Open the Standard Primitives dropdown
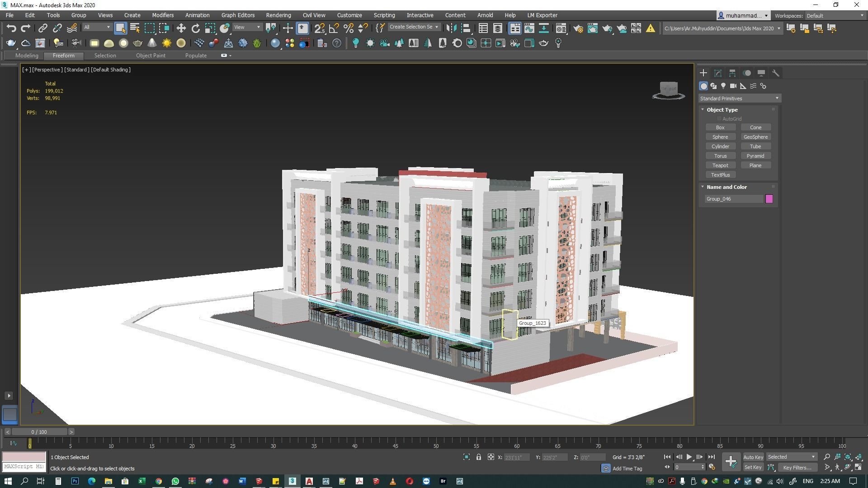Screen dimensions: 868x488 (x=739, y=99)
